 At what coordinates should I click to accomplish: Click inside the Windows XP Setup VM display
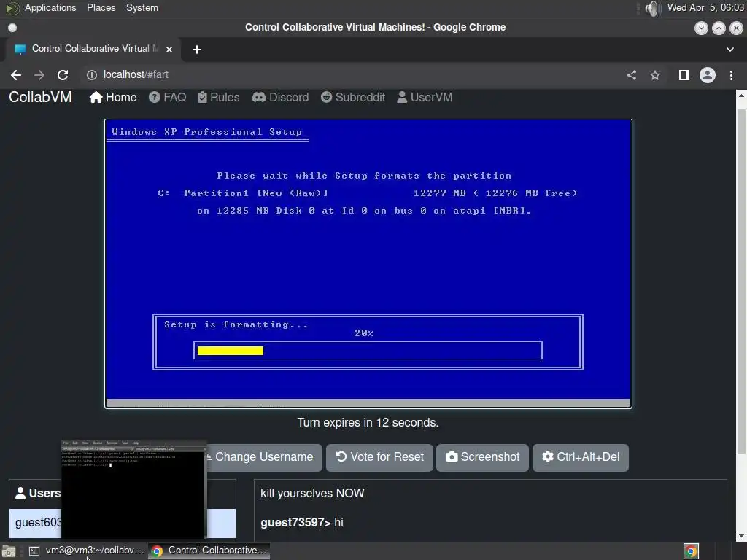[x=368, y=263]
